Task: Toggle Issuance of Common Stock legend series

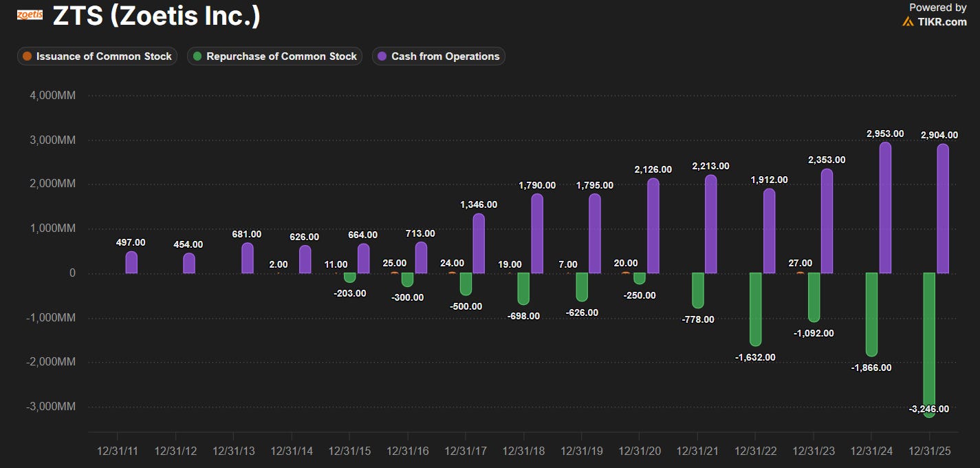Action: 97,56
